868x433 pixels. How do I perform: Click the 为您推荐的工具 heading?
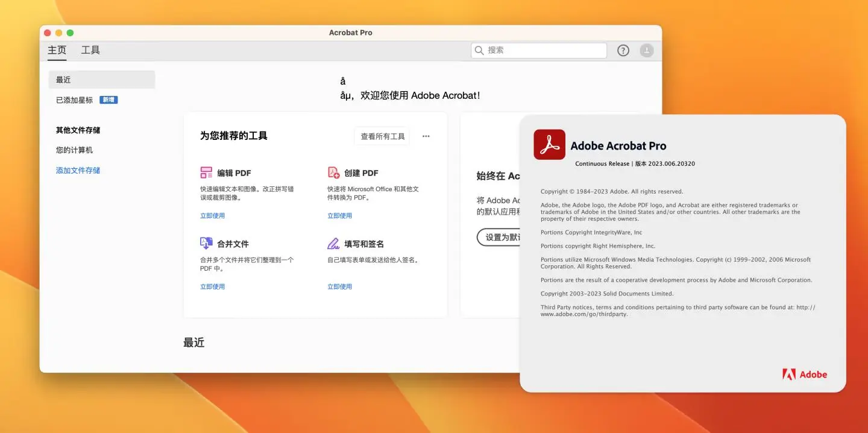point(234,136)
